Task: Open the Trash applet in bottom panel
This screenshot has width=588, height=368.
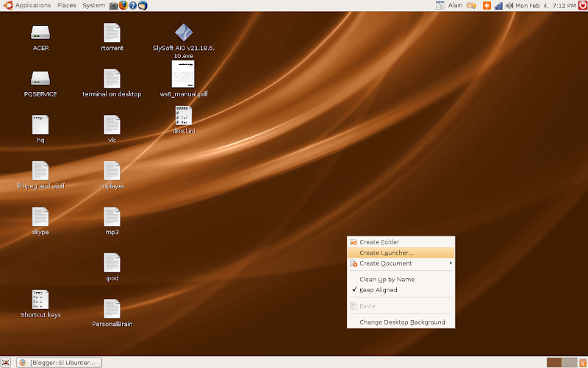Action: [583, 362]
